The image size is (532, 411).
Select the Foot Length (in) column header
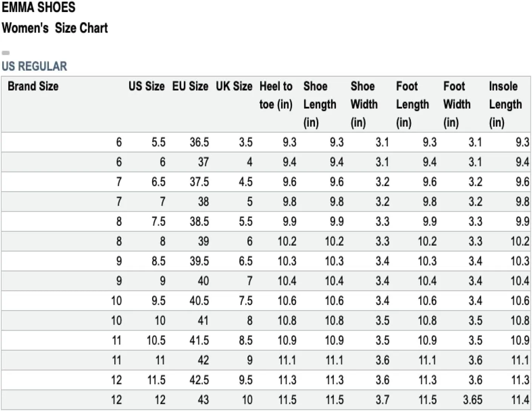[x=413, y=104]
